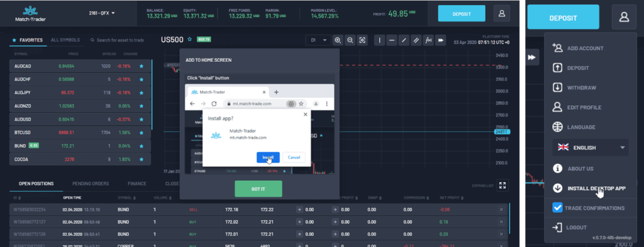Select the COCOA symbol row
The height and width of the screenshot is (247, 644).
point(80,159)
